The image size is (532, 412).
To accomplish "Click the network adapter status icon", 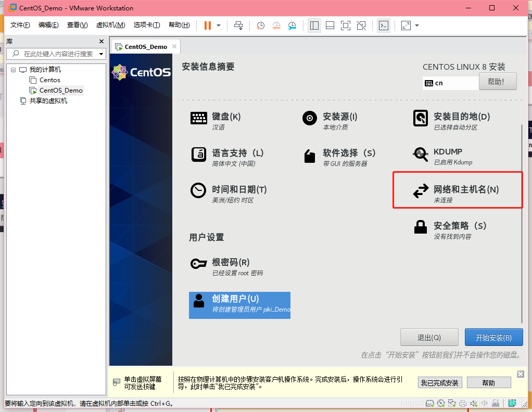I will pos(452,403).
